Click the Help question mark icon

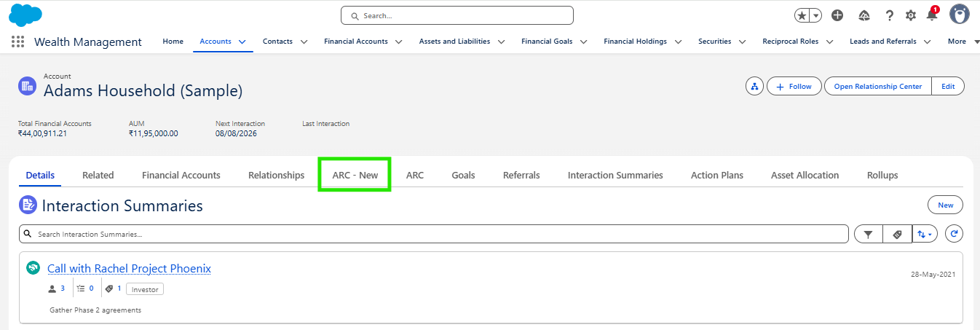[889, 15]
